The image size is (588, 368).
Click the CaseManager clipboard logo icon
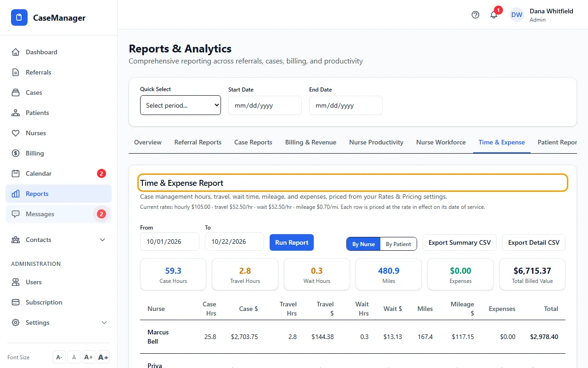click(19, 18)
